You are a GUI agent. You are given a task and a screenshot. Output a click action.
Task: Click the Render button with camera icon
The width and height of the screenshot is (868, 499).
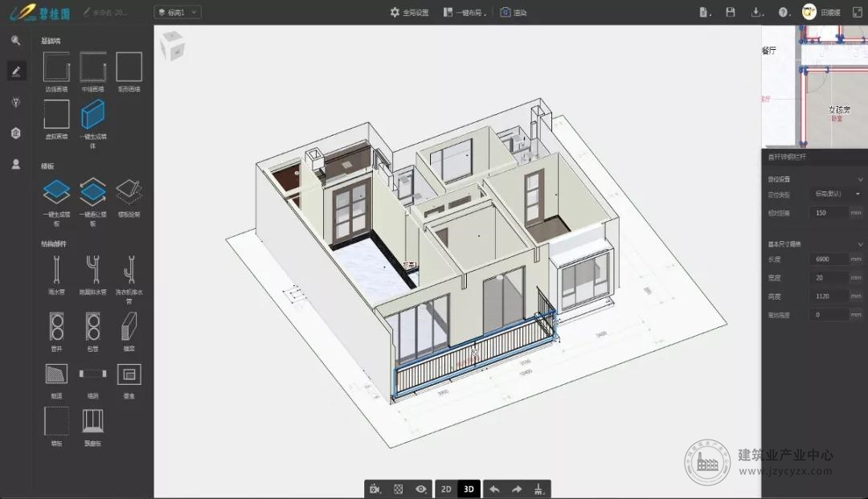pos(513,12)
